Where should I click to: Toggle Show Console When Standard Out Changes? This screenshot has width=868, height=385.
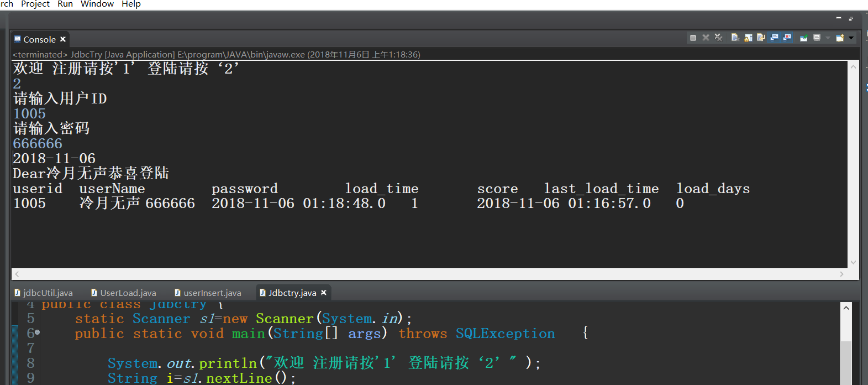click(x=774, y=38)
